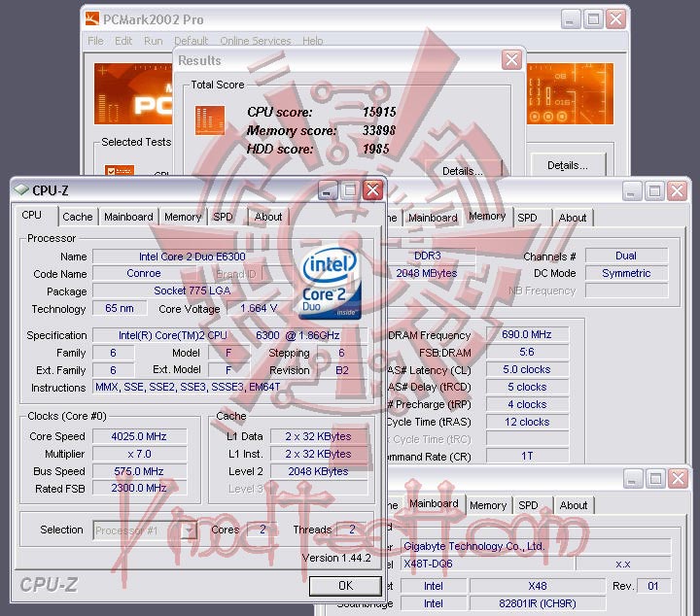This screenshot has height=616, width=700.
Task: Open the About tab in front CPU-Z
Action: coord(268,218)
